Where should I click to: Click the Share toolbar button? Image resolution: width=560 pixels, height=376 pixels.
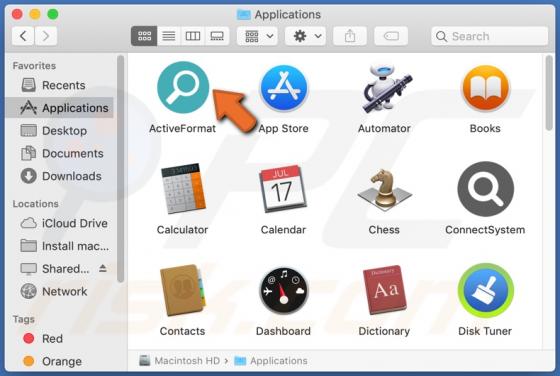click(x=350, y=36)
